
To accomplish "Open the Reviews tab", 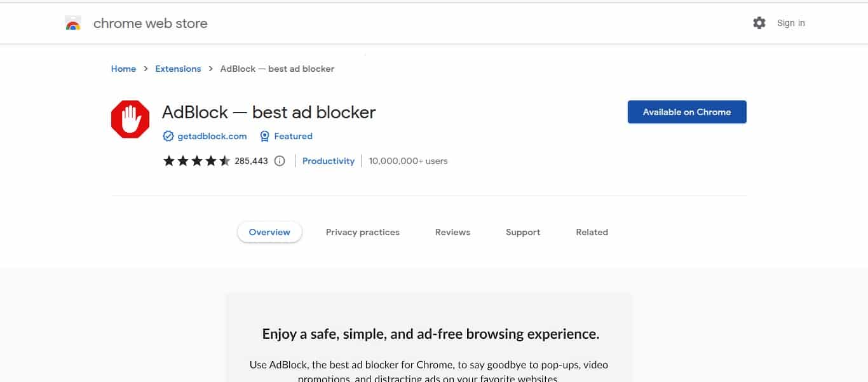I will [452, 232].
